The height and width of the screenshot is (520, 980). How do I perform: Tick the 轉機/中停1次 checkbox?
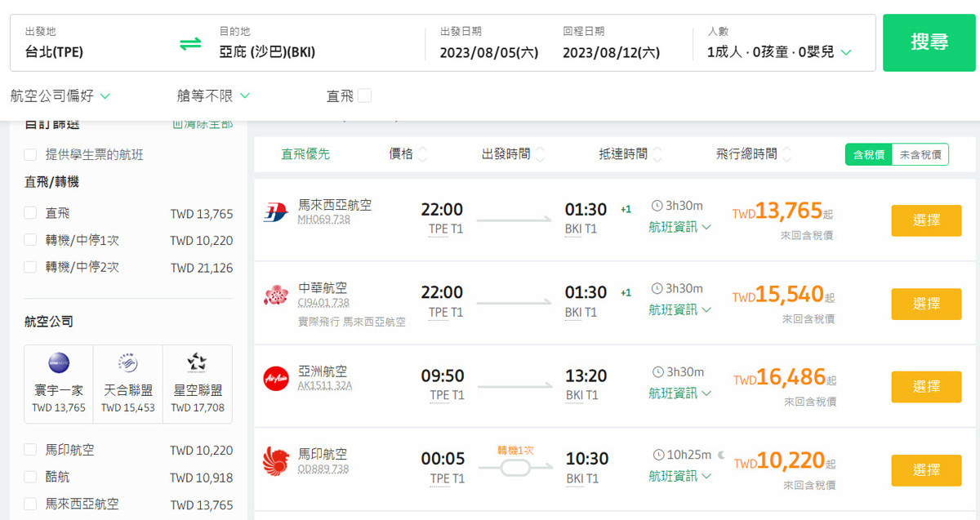point(30,240)
